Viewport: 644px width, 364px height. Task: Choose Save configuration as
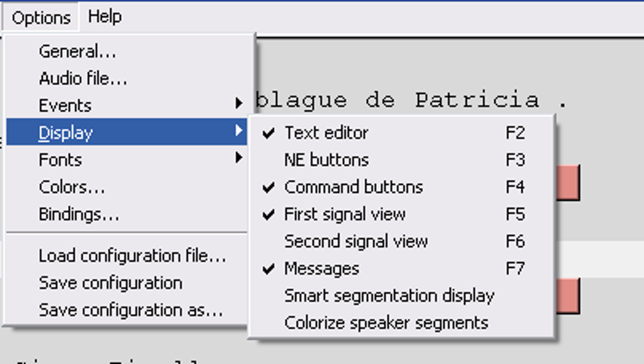click(x=131, y=310)
